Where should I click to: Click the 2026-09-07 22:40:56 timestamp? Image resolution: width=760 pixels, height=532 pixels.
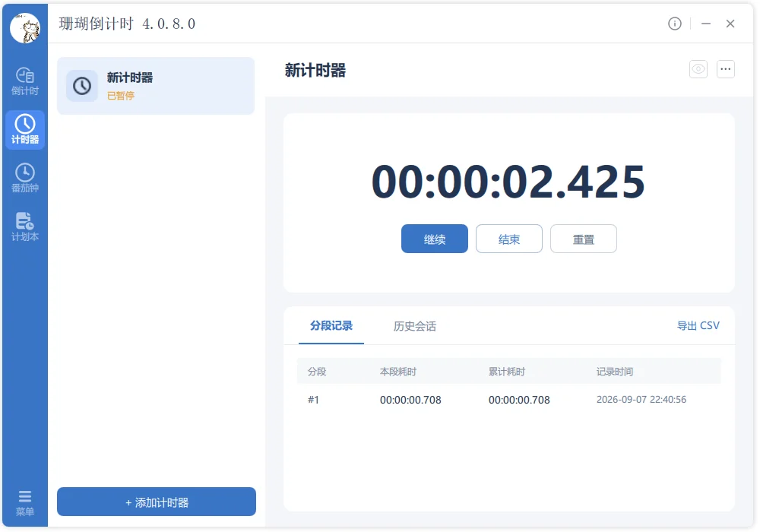(641, 400)
